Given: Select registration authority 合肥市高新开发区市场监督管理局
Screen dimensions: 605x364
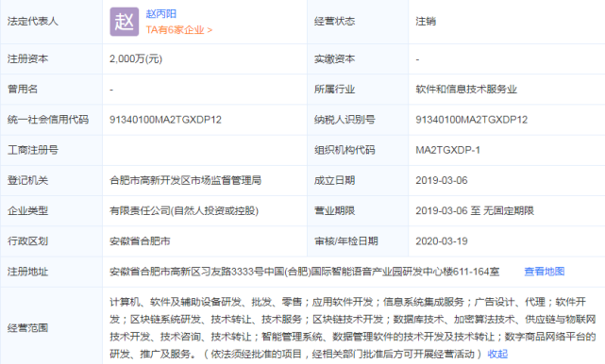Looking at the screenshot, I should (185, 180).
